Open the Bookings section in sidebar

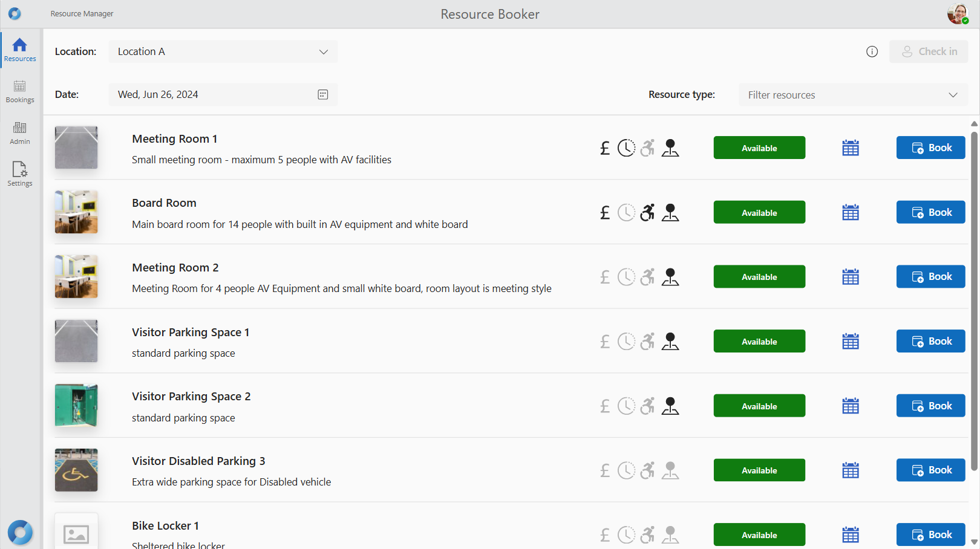click(x=20, y=91)
